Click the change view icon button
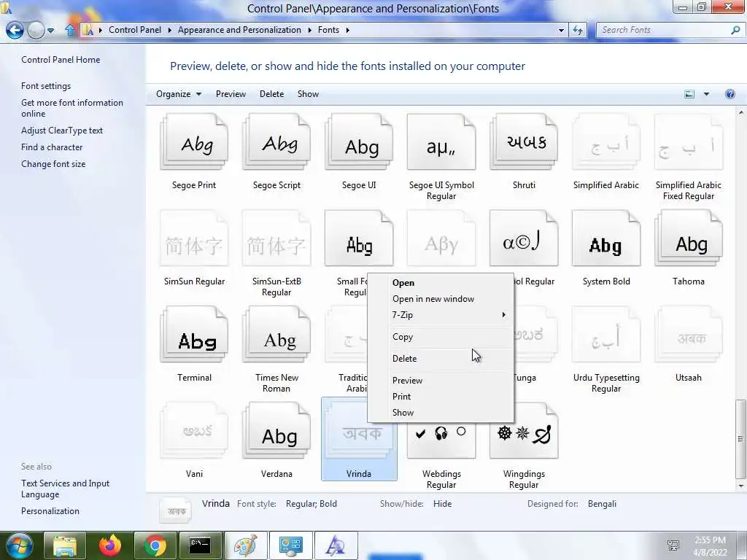The height and width of the screenshot is (560, 747). (689, 94)
